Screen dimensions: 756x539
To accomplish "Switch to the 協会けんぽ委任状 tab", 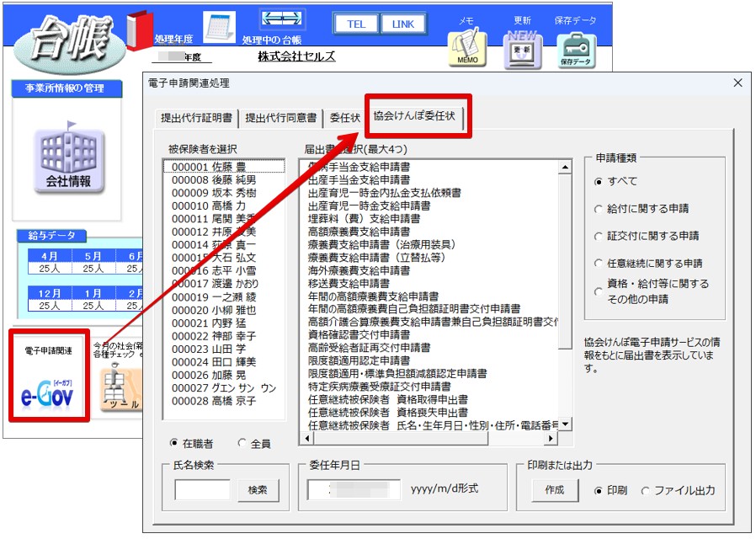I will (414, 116).
